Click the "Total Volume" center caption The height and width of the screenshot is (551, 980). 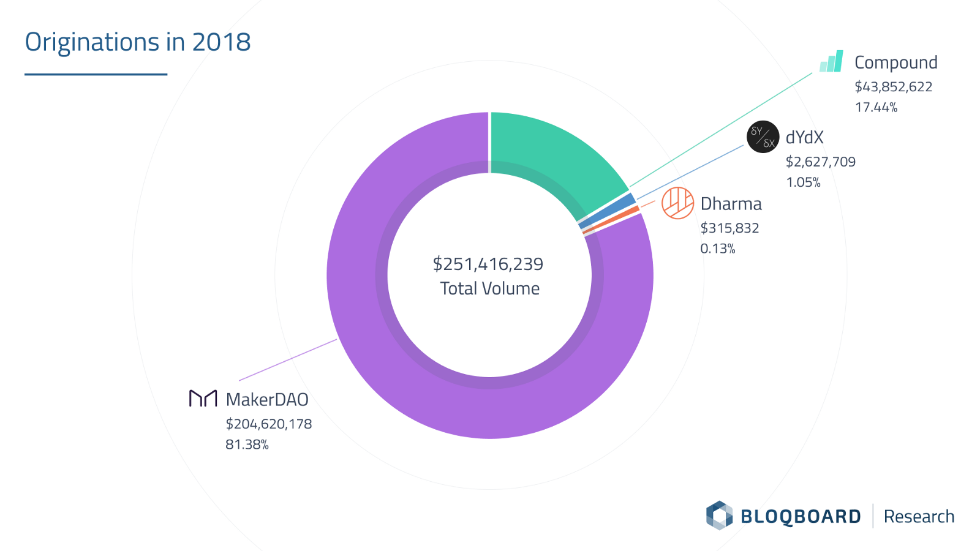coord(490,288)
